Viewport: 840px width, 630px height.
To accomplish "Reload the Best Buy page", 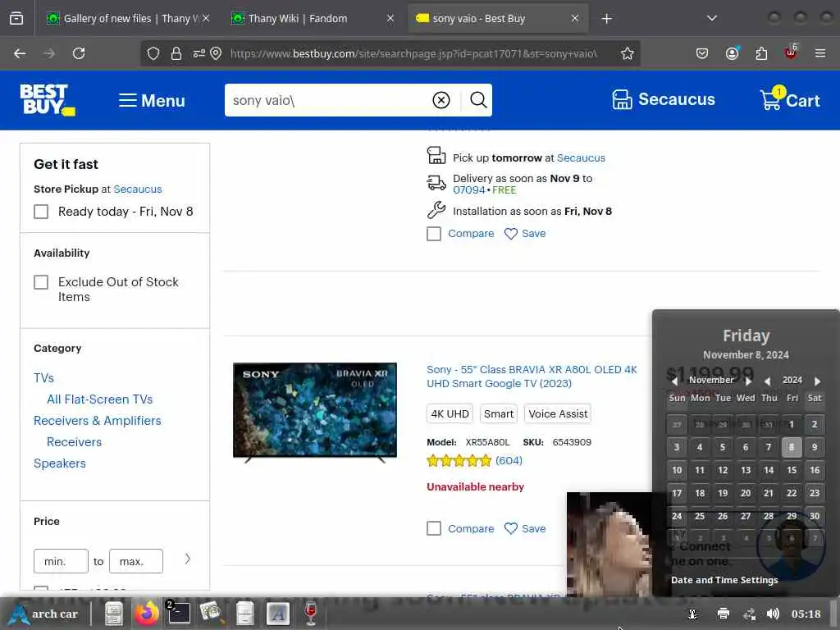I will pyautogui.click(x=79, y=53).
